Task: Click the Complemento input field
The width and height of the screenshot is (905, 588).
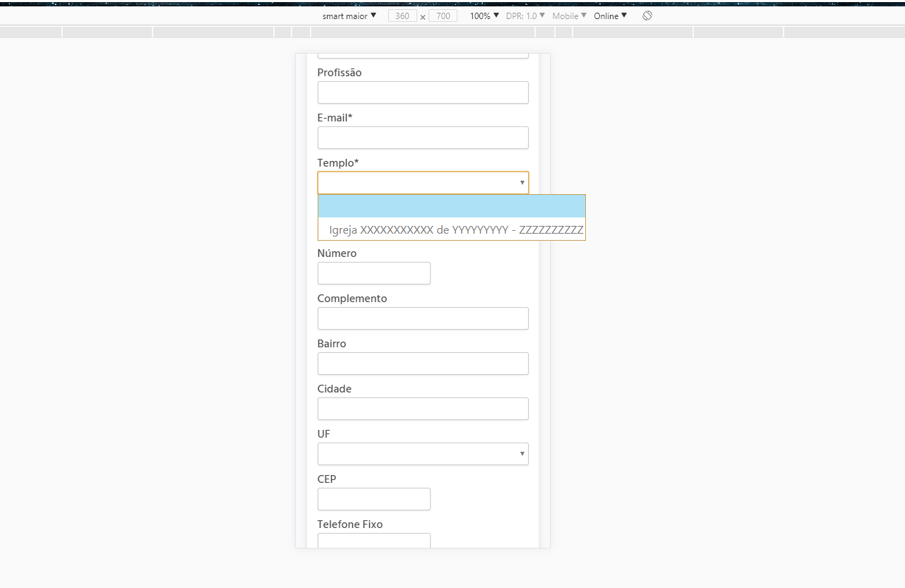Action: pos(423,318)
